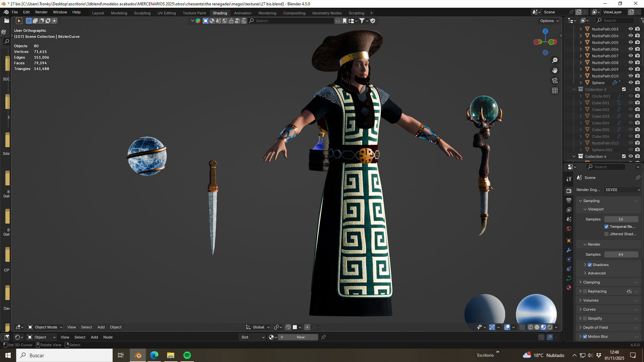This screenshot has width=644, height=362.
Task: Click the zoom viewport magnifier gizmo
Action: pyautogui.click(x=555, y=60)
